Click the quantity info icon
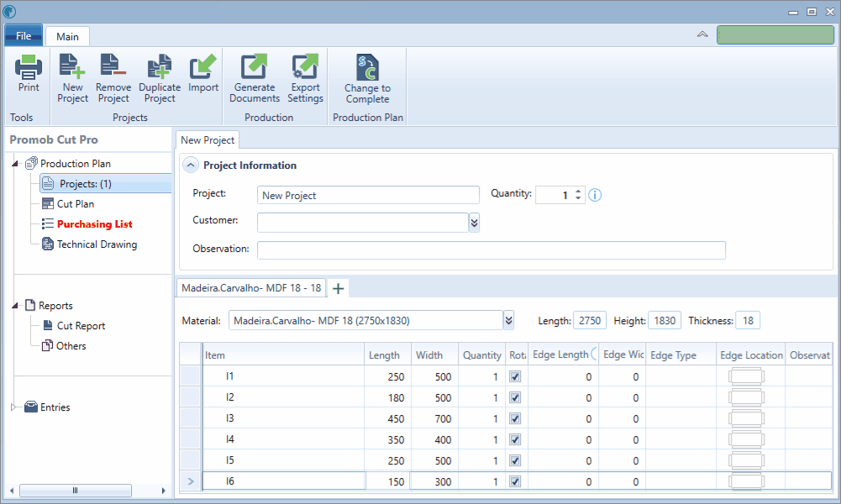The height and width of the screenshot is (504, 841). pyautogui.click(x=595, y=195)
